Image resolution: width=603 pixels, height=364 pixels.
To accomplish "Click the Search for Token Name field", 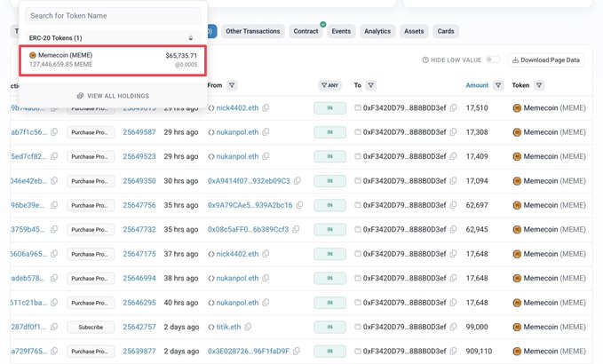I will click(113, 16).
